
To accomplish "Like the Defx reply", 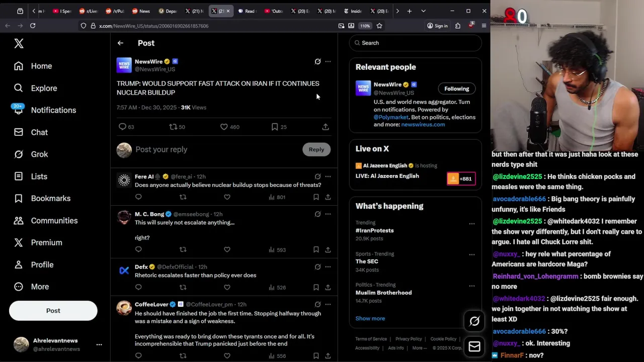I will click(x=227, y=287).
